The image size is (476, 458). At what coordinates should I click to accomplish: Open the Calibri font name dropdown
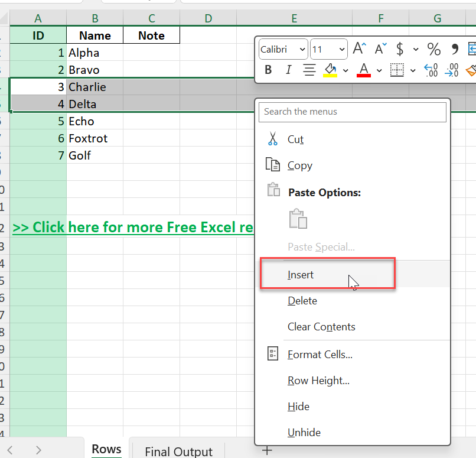pos(283,49)
